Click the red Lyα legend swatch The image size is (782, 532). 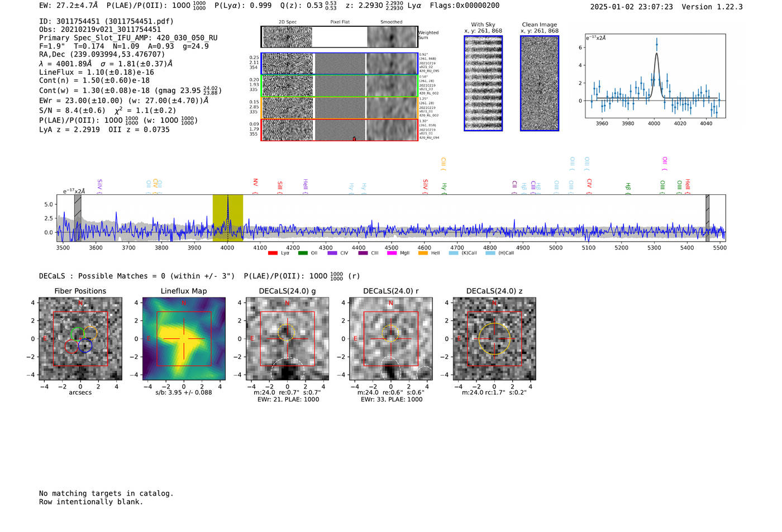[x=273, y=253]
